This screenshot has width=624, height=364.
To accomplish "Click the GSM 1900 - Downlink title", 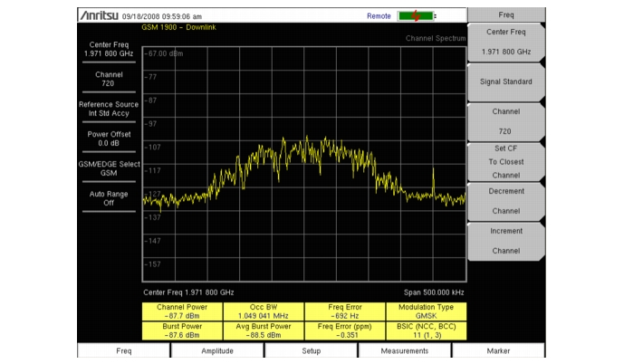I will coord(178,27).
